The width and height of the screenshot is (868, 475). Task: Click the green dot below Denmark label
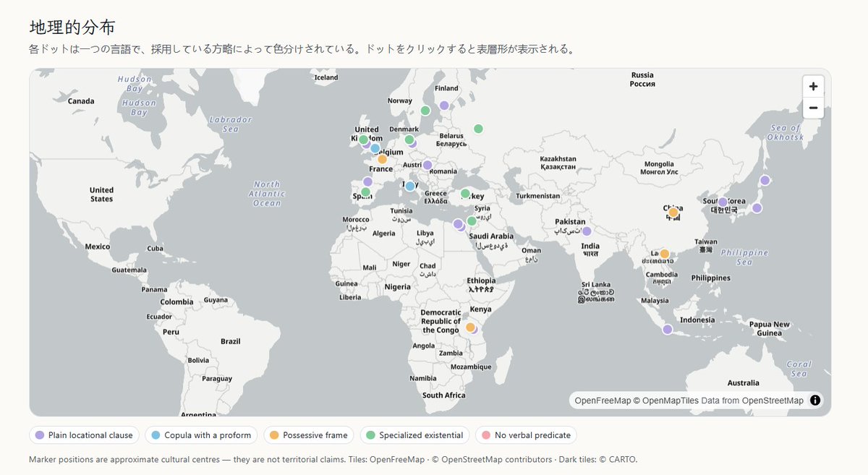pos(409,140)
